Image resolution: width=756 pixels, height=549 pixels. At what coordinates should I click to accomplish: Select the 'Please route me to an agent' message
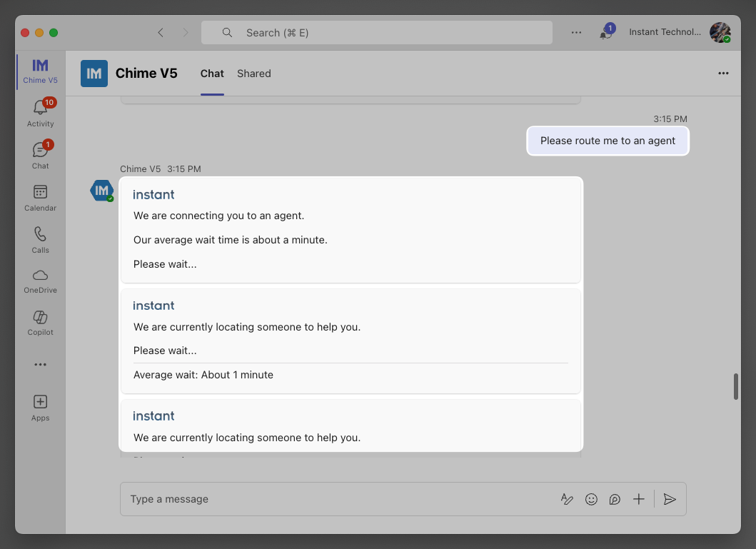608,141
